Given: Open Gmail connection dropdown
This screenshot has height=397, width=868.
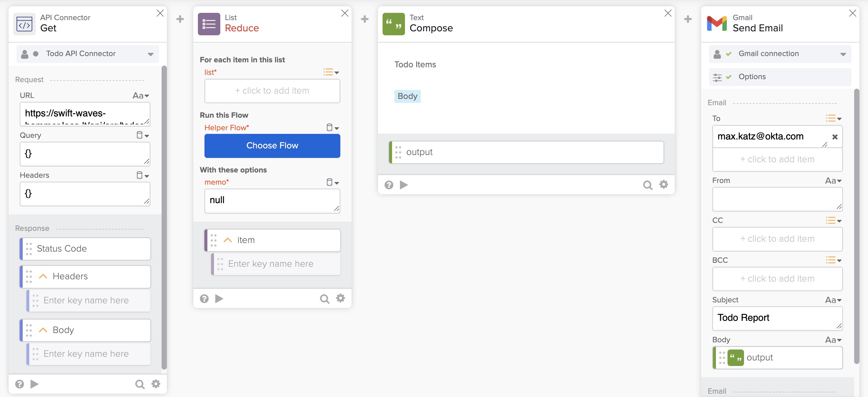Looking at the screenshot, I should (843, 54).
